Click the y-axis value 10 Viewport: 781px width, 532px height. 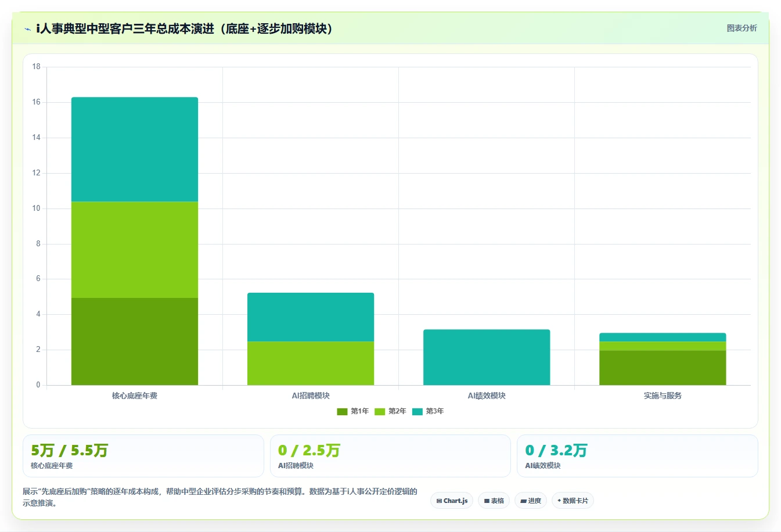coord(37,209)
